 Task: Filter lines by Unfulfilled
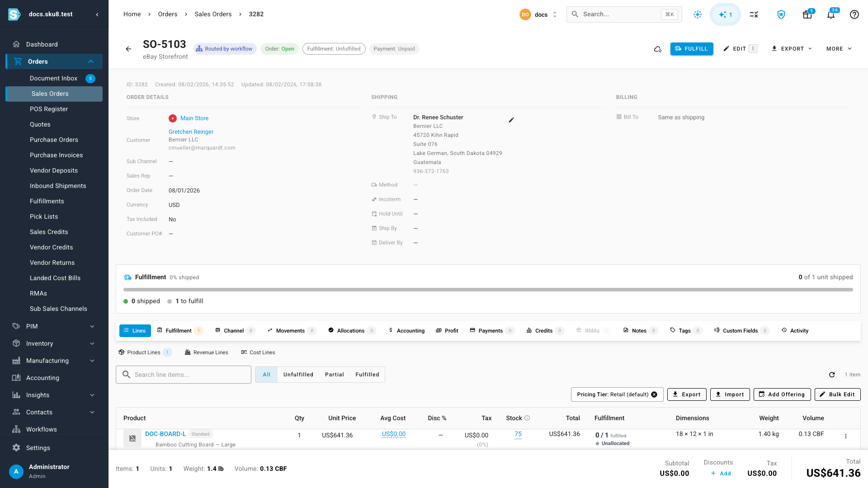(x=298, y=375)
